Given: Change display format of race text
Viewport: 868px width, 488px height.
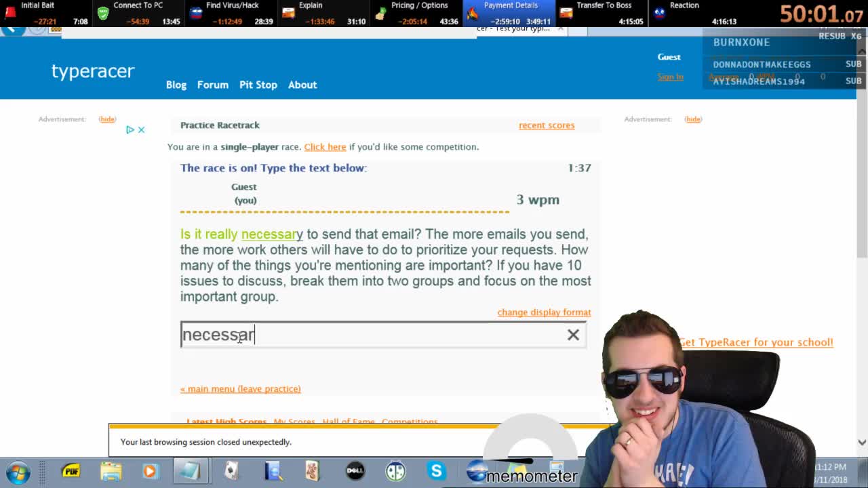Looking at the screenshot, I should tap(544, 312).
